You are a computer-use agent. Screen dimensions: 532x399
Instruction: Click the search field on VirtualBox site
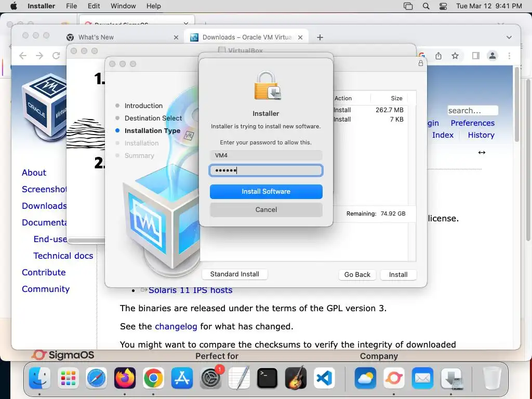[473, 111]
